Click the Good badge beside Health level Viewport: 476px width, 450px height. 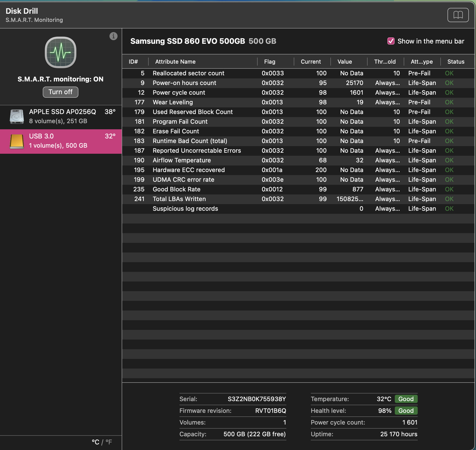[x=406, y=411]
